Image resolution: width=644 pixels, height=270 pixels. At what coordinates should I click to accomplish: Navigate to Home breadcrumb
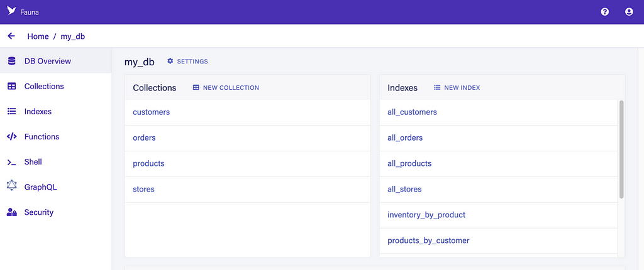click(38, 36)
